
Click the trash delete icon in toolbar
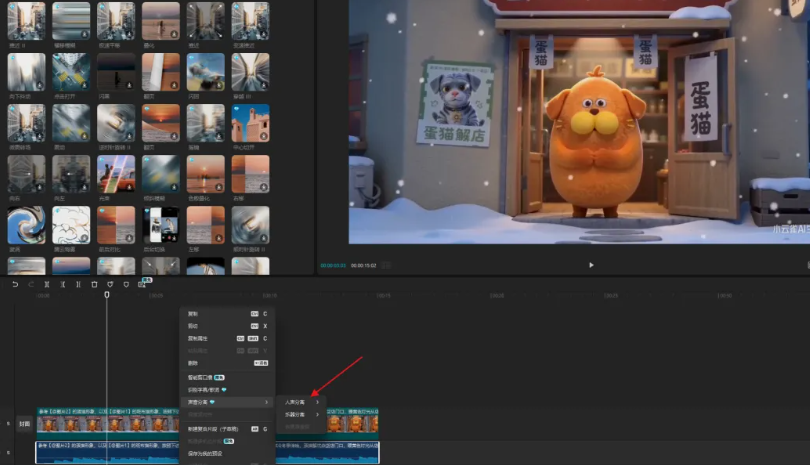[x=94, y=284]
